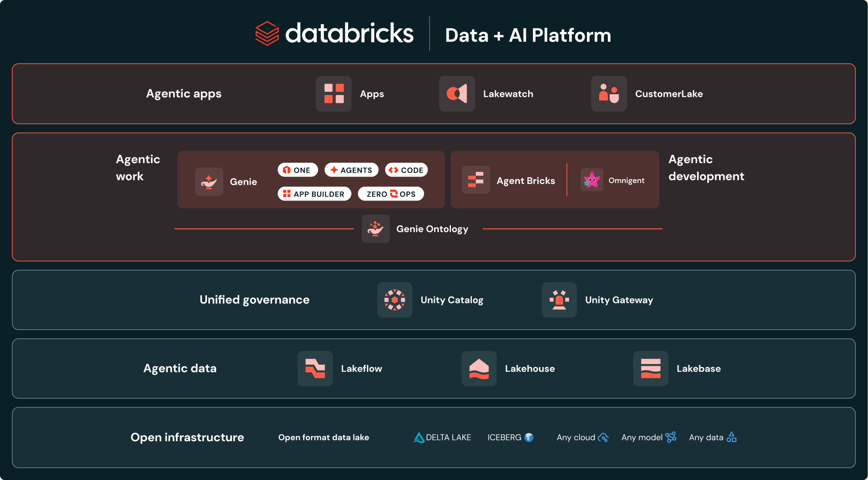The width and height of the screenshot is (868, 480).
Task: Open the Apps grid icon
Action: point(334,94)
